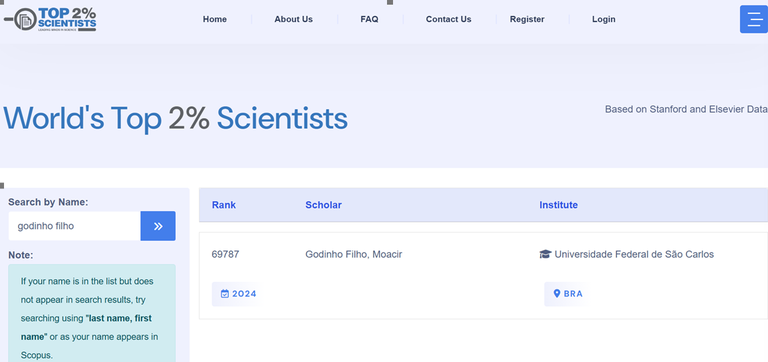This screenshot has width=768, height=362.
Task: Click the Login link
Action: [603, 19]
